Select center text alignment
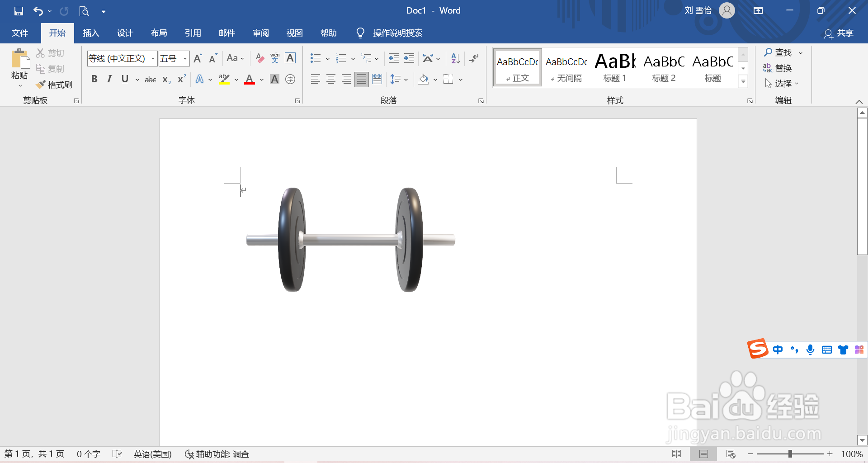The height and width of the screenshot is (463, 868). pos(330,79)
